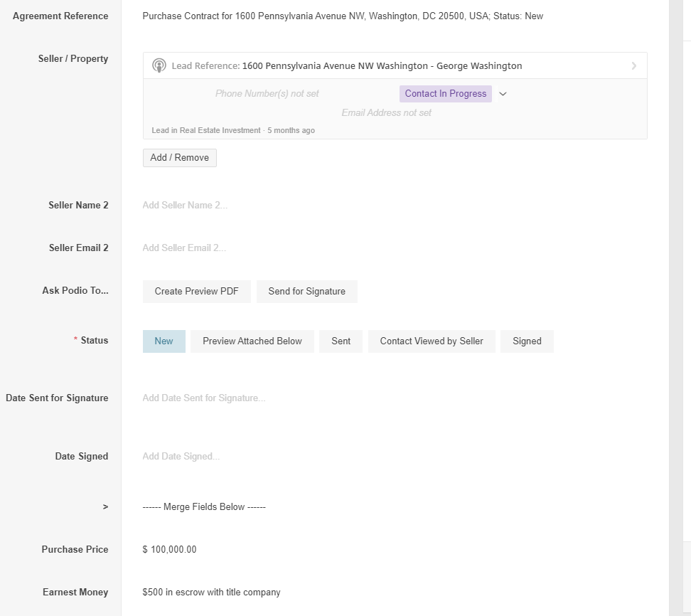The height and width of the screenshot is (616, 691).
Task: Edit the Earnest Money text
Action: pyautogui.click(x=212, y=593)
